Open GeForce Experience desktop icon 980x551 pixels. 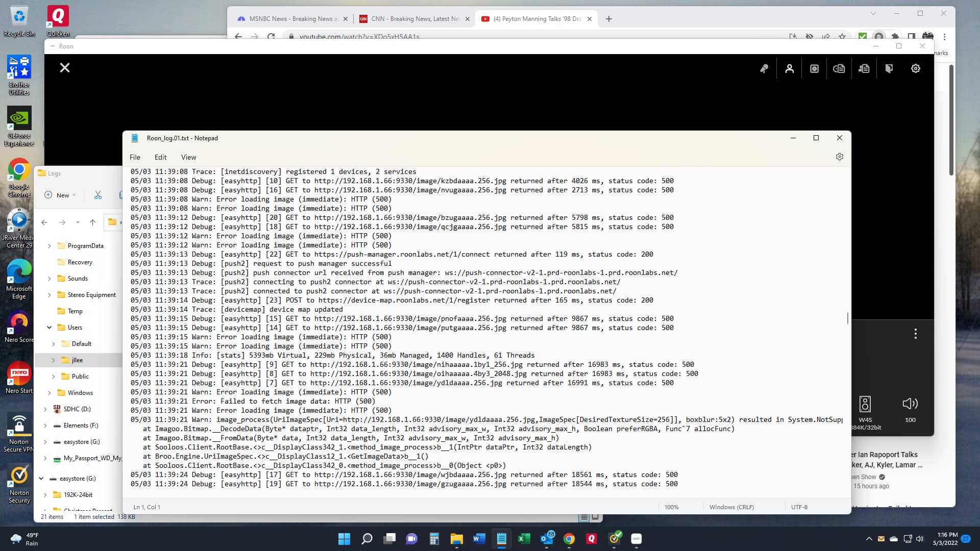(19, 127)
